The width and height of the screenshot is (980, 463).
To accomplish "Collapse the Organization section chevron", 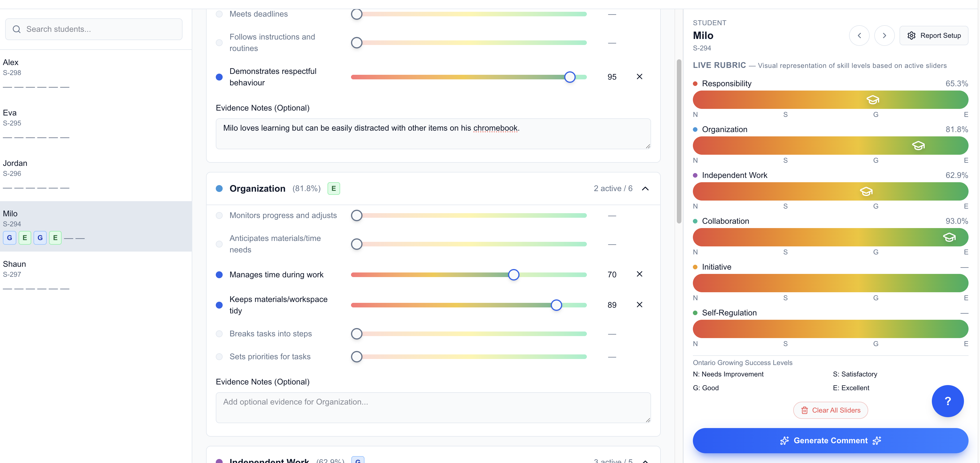I will [x=645, y=189].
